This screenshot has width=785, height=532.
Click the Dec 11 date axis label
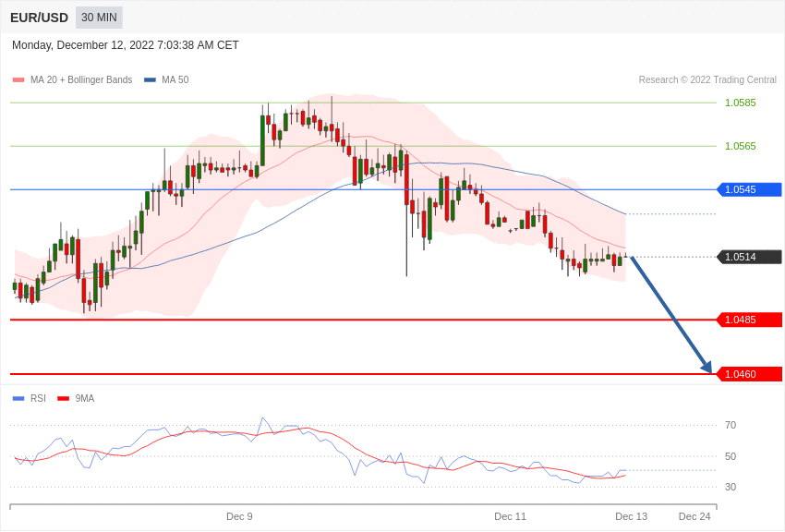pos(510,516)
